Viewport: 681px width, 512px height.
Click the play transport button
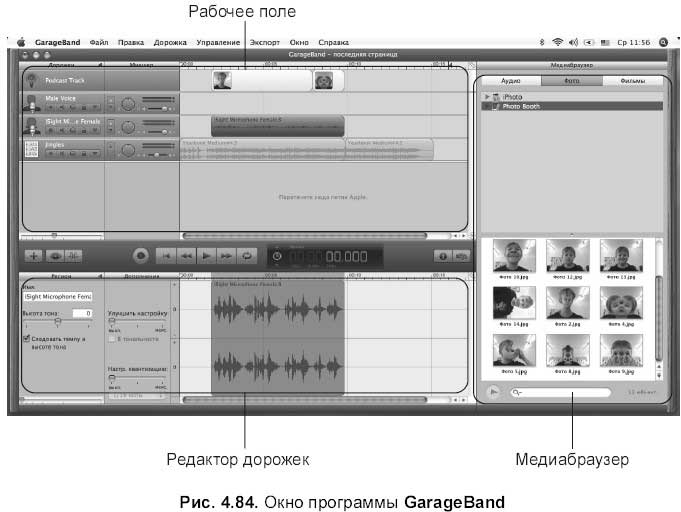206,256
